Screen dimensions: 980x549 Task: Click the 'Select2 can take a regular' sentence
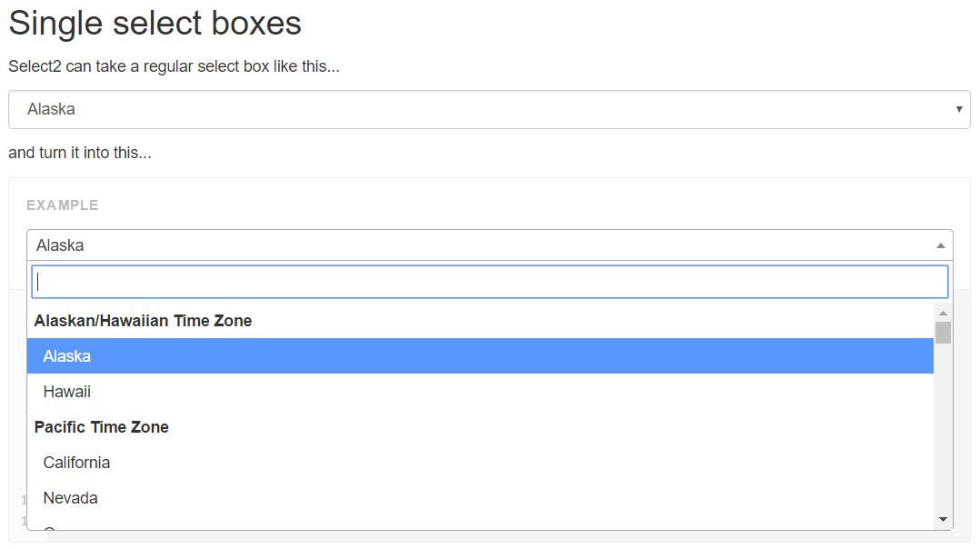tap(174, 66)
